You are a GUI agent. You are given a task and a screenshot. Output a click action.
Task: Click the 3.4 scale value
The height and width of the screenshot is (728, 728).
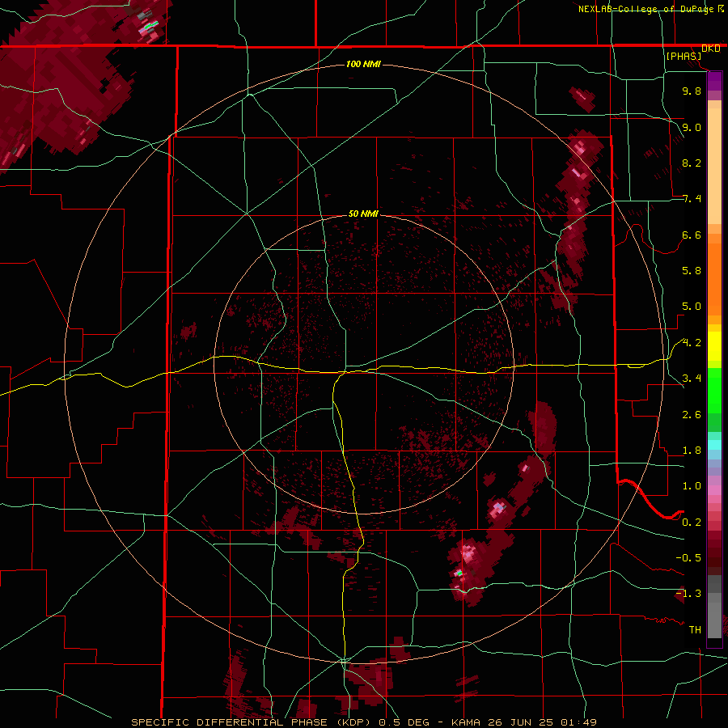point(692,379)
